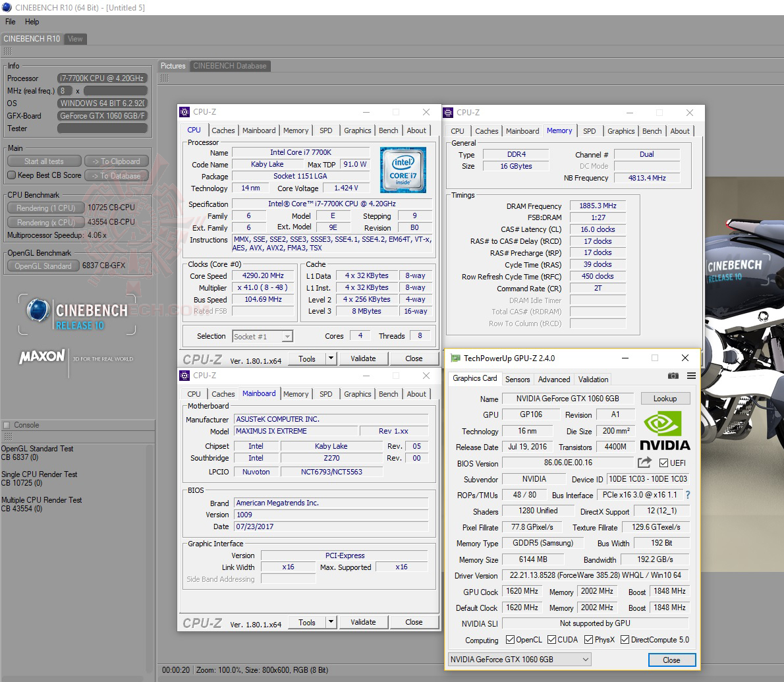Open the GPU-Z screenshot camera icon

[673, 376]
